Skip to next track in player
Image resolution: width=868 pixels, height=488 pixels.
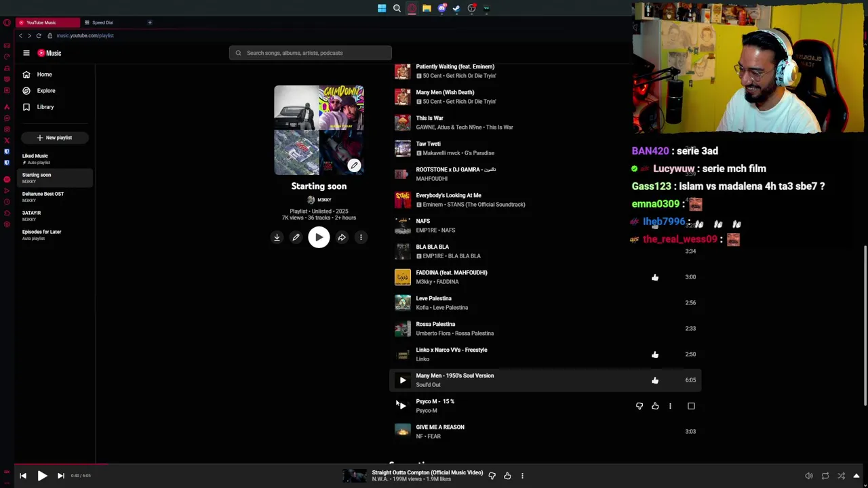point(61,476)
